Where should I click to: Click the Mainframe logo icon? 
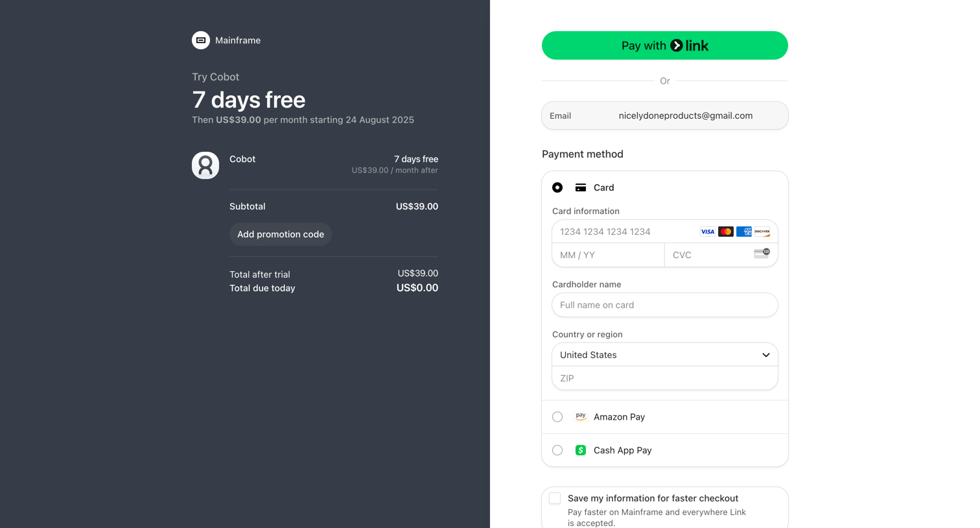point(201,40)
